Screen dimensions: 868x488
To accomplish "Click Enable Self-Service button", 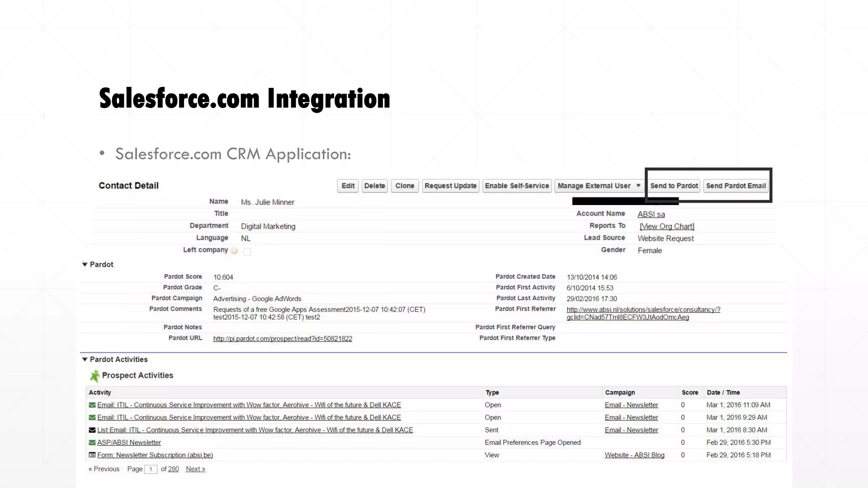I will (x=517, y=186).
